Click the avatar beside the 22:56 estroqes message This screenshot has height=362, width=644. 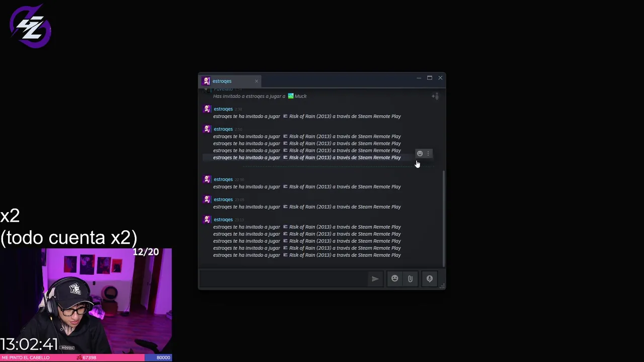[x=206, y=179]
